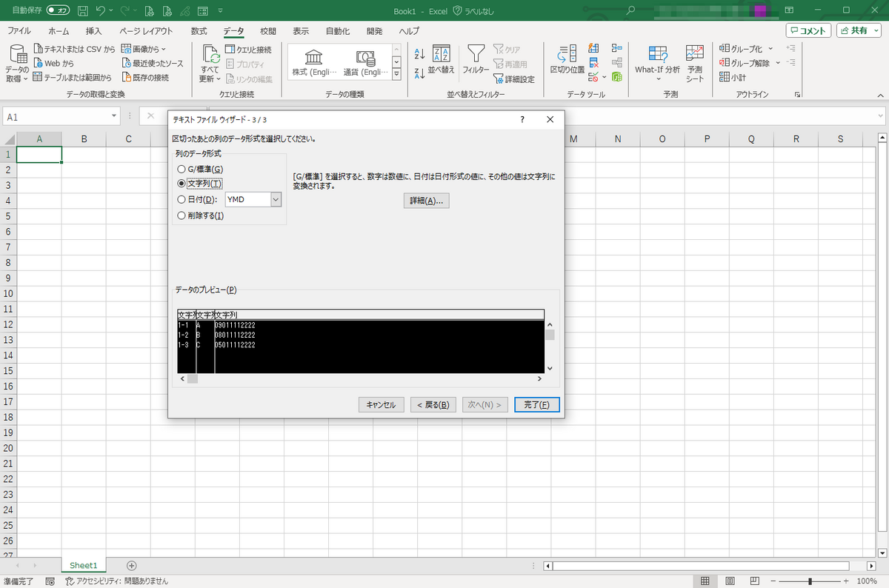Switch to the ホーム ribbon tab
This screenshot has height=588, width=889.
pos(58,30)
